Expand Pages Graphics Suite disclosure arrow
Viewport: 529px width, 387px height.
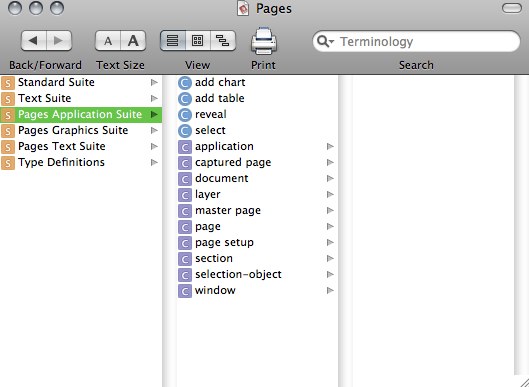coord(154,130)
